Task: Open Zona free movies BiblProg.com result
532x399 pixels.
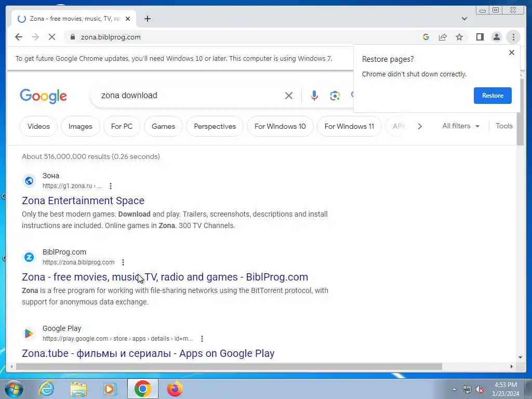Action: 165,277
